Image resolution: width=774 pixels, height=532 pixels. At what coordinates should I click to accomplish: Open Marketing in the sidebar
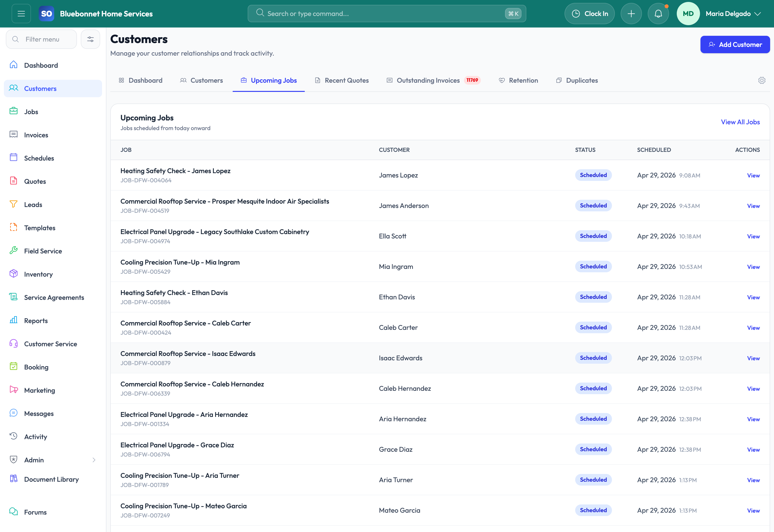click(x=53, y=390)
